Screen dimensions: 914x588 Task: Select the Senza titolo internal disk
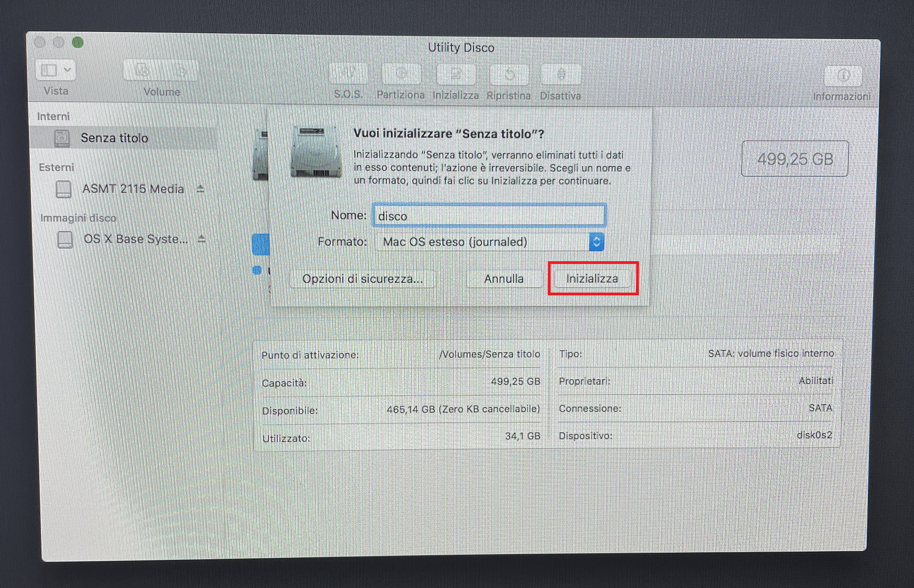click(x=122, y=138)
